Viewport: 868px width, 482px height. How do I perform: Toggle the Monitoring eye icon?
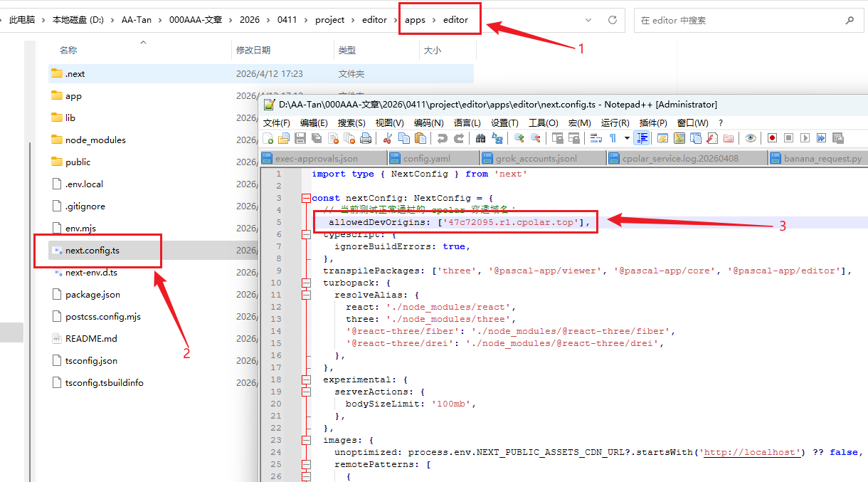pos(751,138)
